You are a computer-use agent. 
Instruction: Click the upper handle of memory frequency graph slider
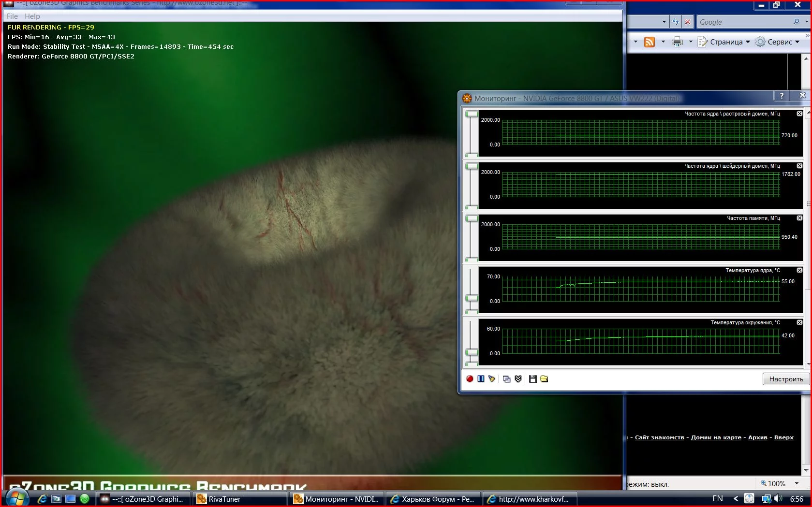coord(472,218)
